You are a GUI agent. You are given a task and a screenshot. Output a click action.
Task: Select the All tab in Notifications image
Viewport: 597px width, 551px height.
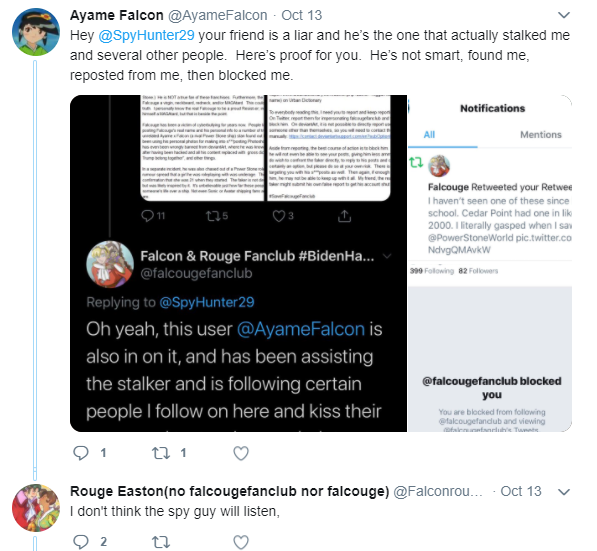tap(429, 135)
